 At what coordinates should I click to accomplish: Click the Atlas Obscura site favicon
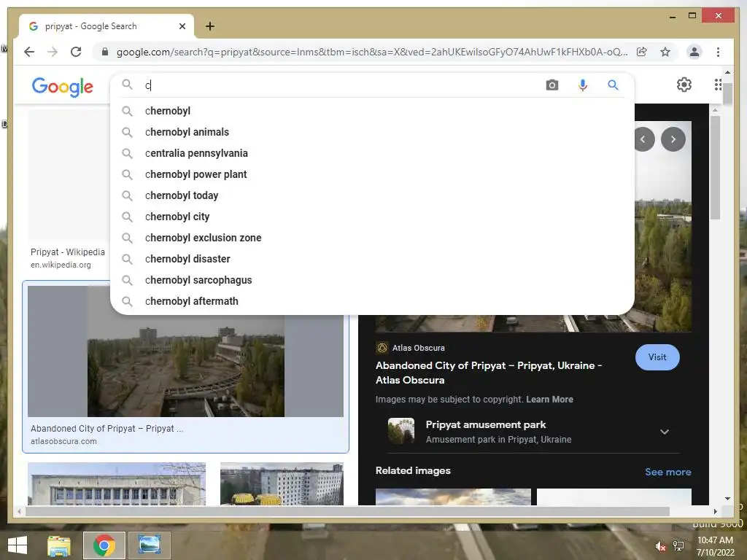(382, 348)
